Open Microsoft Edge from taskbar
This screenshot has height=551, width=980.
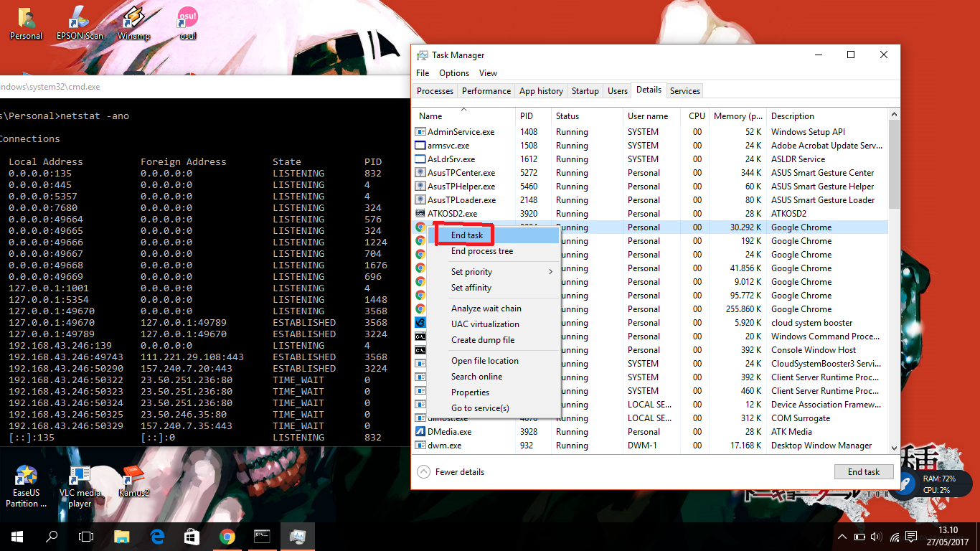pos(157,536)
